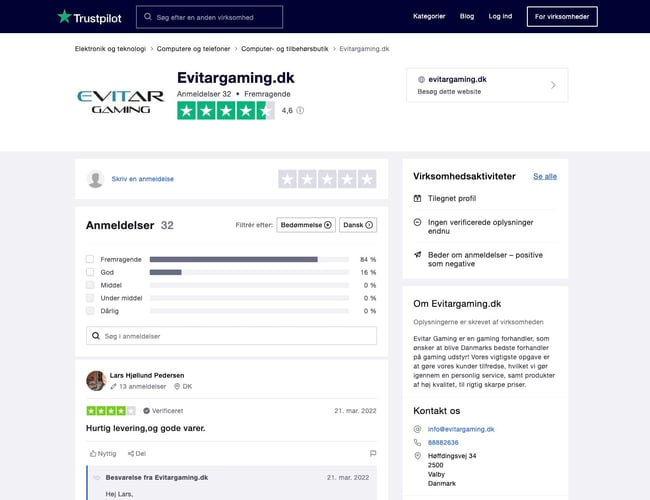Click the magnifier icon in review search

tap(96, 336)
